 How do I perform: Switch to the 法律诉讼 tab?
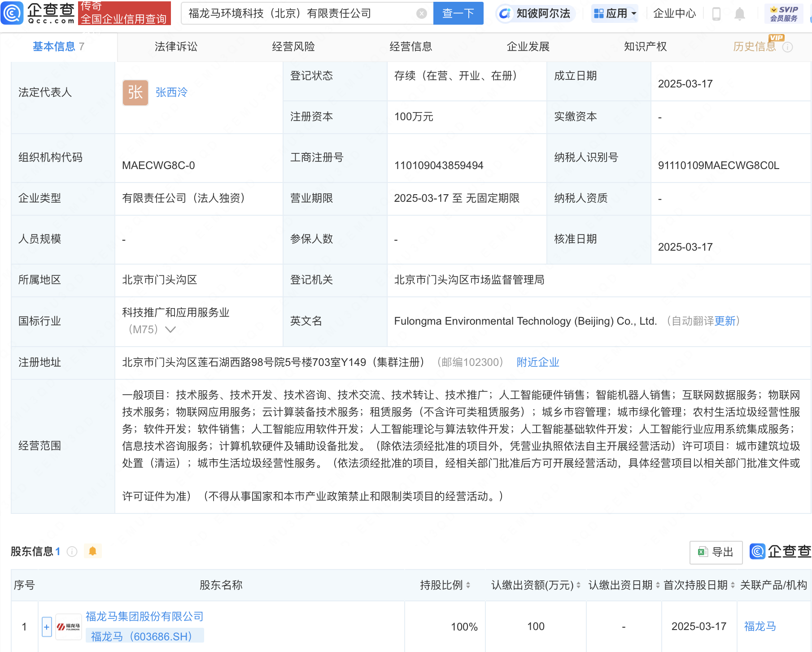tap(176, 47)
